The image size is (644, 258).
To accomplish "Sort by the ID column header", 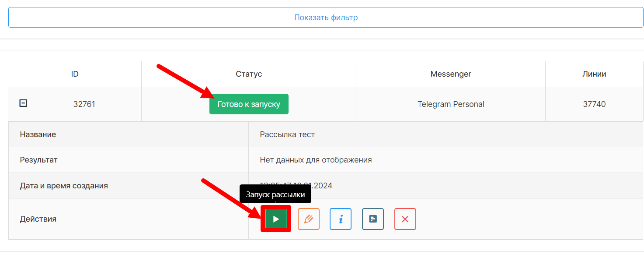I will 75,74.
